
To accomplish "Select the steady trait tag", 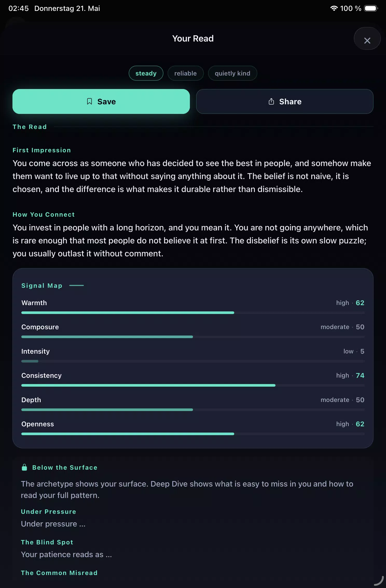I will pyautogui.click(x=146, y=73).
